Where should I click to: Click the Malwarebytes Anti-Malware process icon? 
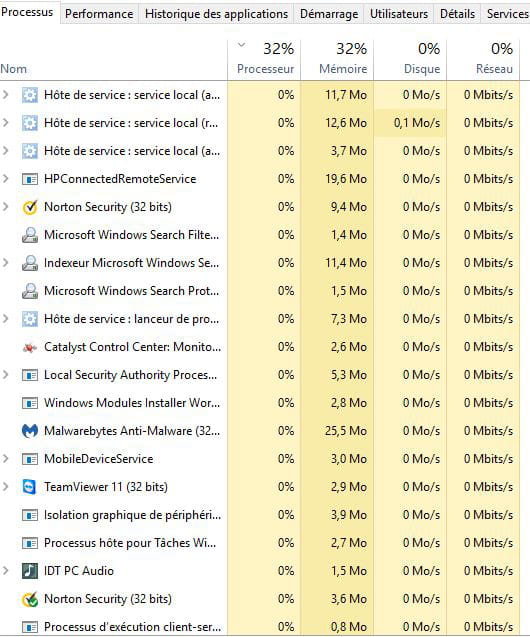30,431
